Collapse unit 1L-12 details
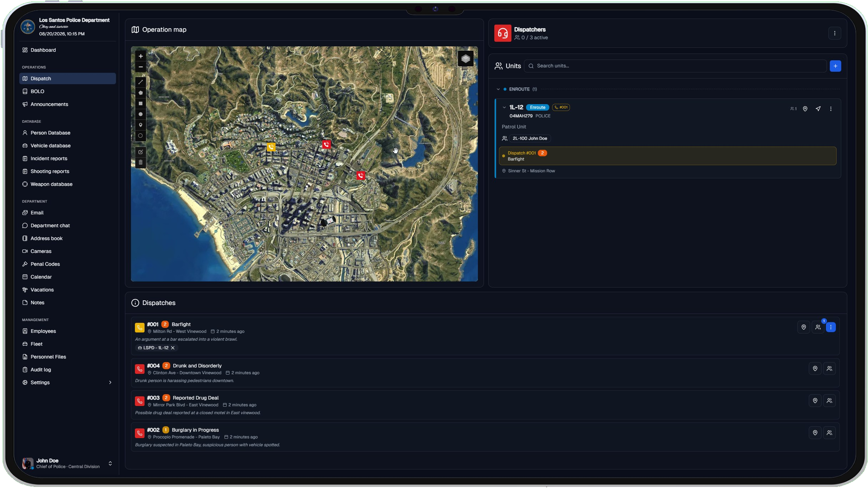This screenshot has height=488, width=868. tap(504, 107)
